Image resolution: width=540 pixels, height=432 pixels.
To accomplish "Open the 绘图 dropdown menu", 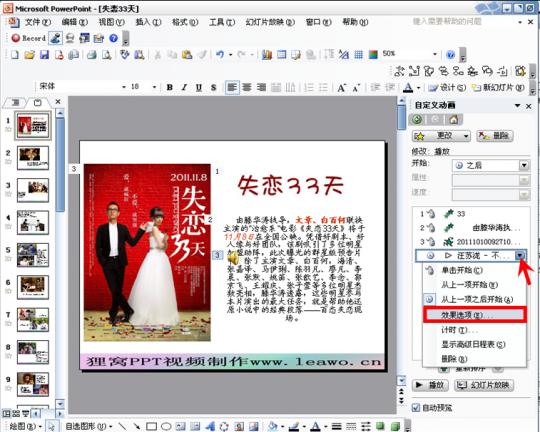I will 25,426.
